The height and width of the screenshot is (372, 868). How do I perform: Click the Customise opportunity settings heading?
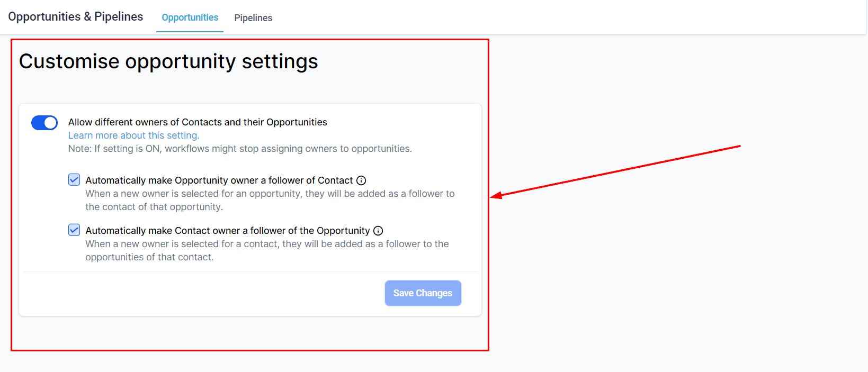point(168,61)
